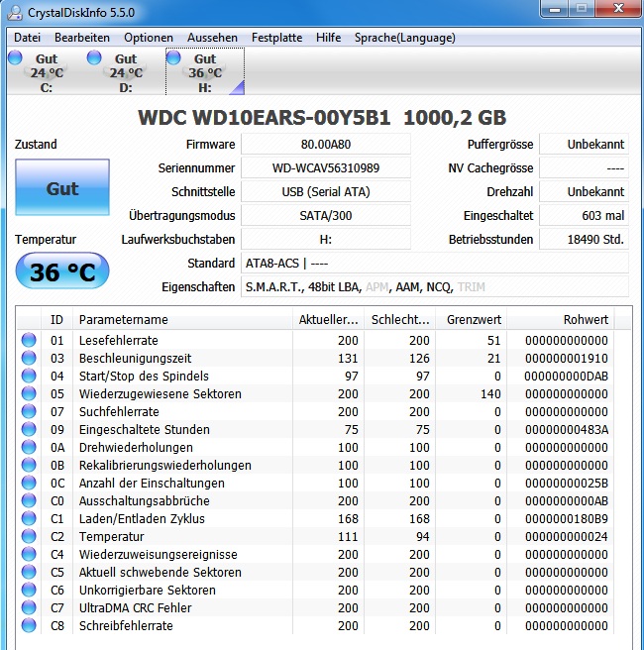Open the Bearbeiten menu
644x650 pixels.
click(x=82, y=38)
